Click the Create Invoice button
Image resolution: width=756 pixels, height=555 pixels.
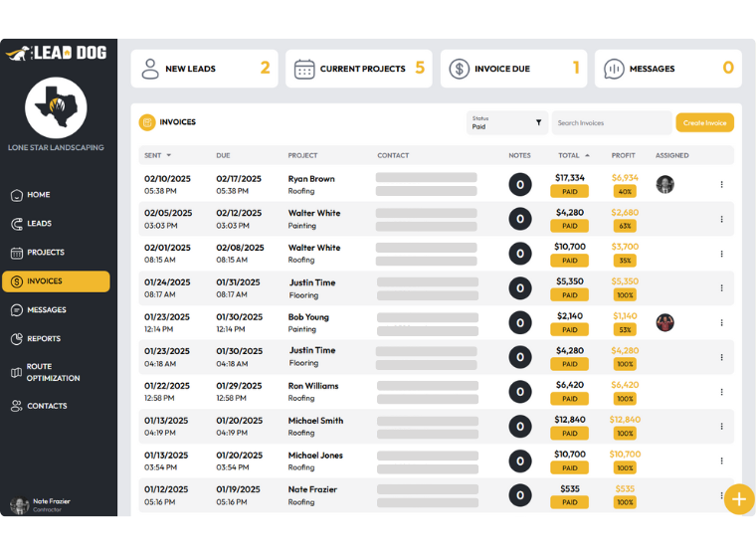pos(704,123)
